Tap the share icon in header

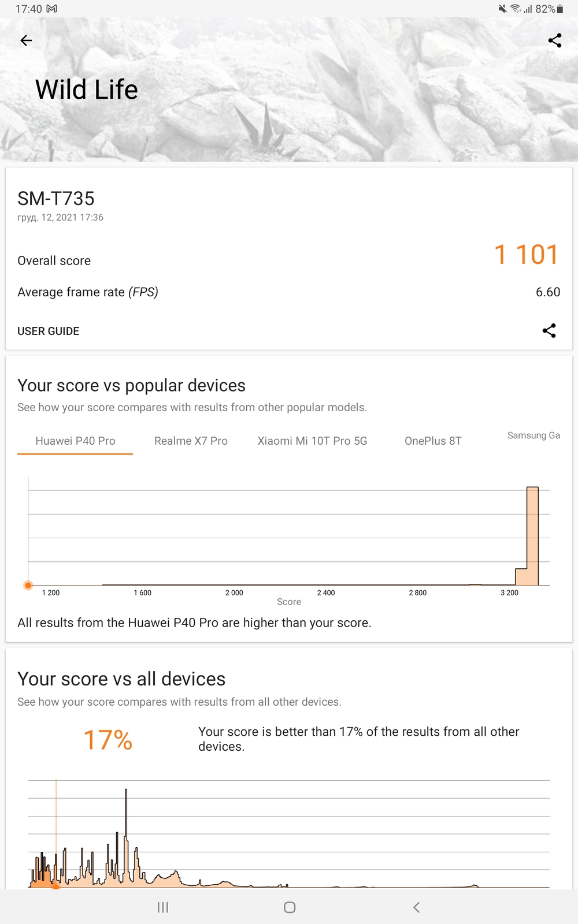pyautogui.click(x=554, y=40)
